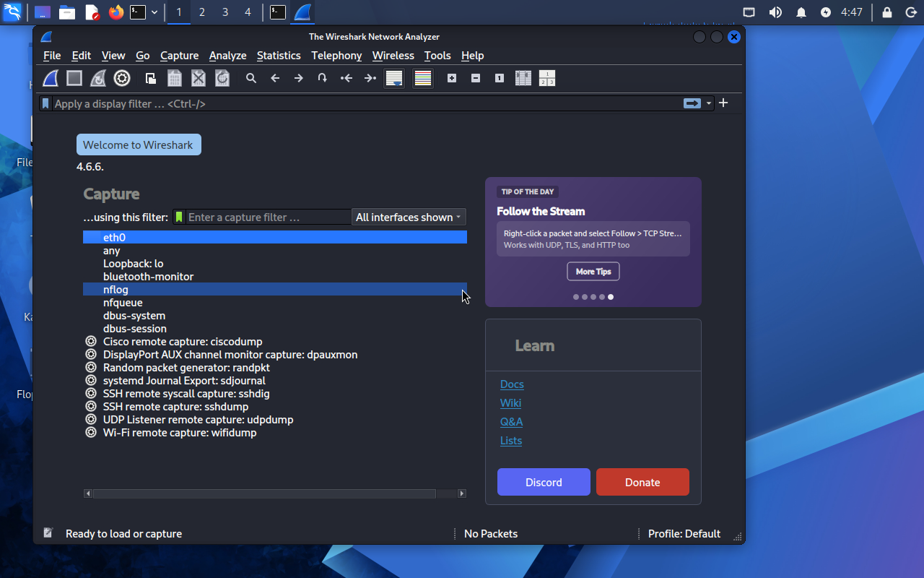Click the Stop capturing packets toolbar icon
The width and height of the screenshot is (924, 578).
[74, 78]
